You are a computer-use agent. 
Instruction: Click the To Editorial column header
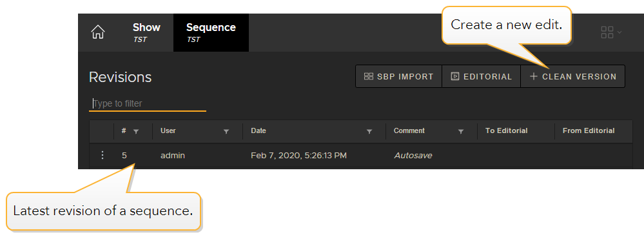tap(507, 131)
